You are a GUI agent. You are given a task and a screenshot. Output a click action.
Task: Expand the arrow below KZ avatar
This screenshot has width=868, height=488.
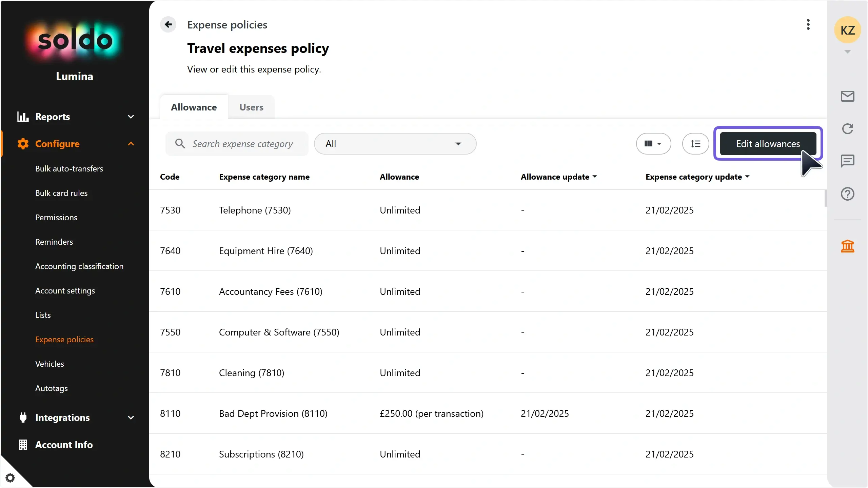(x=848, y=52)
